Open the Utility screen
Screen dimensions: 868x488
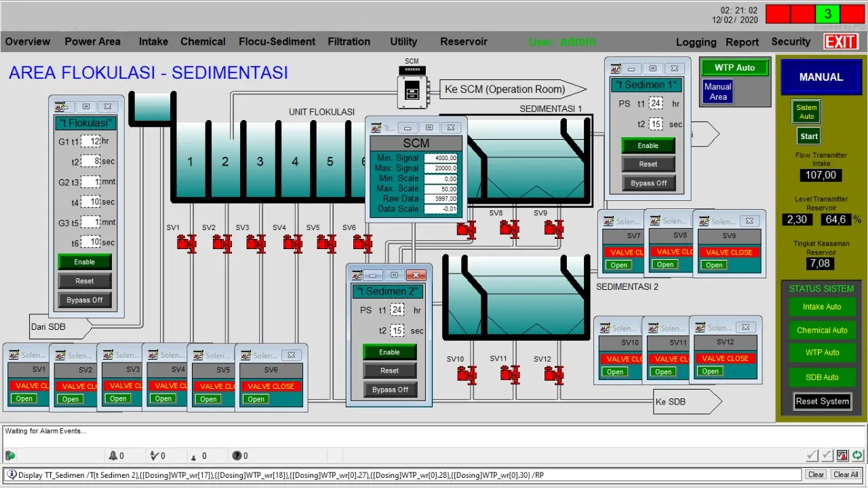pos(403,41)
